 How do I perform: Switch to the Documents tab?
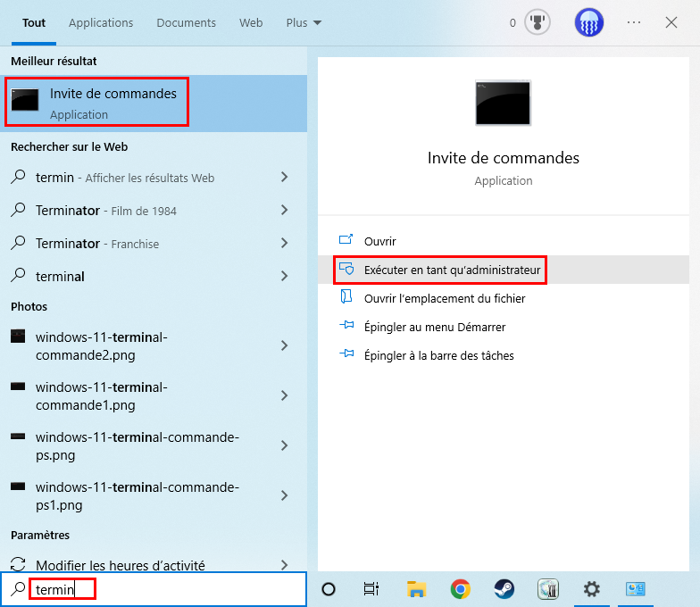pyautogui.click(x=186, y=23)
